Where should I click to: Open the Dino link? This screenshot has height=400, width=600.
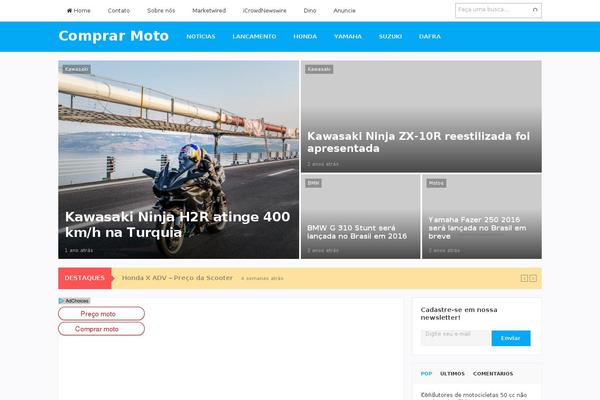point(310,11)
